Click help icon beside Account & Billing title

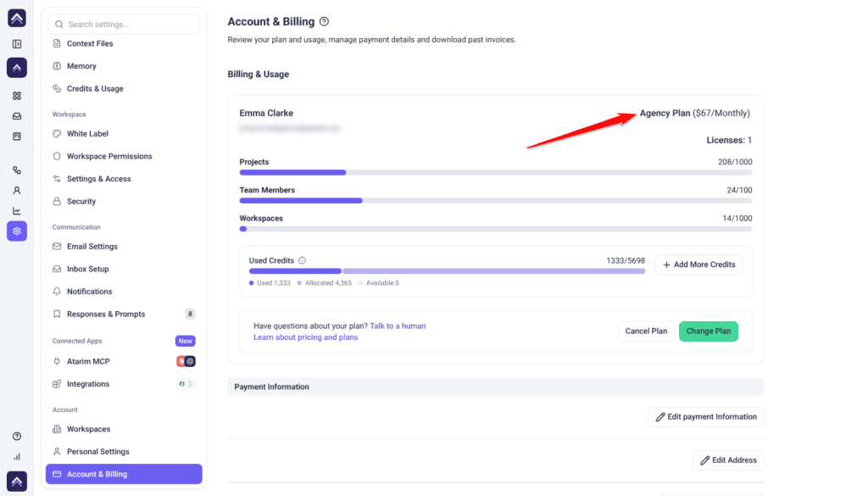pyautogui.click(x=325, y=21)
